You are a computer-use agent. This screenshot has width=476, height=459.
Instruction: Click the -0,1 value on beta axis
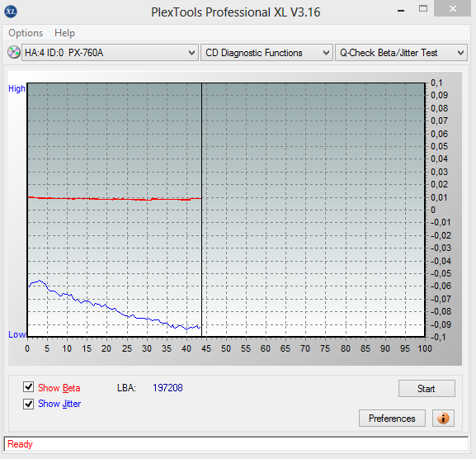tap(438, 337)
